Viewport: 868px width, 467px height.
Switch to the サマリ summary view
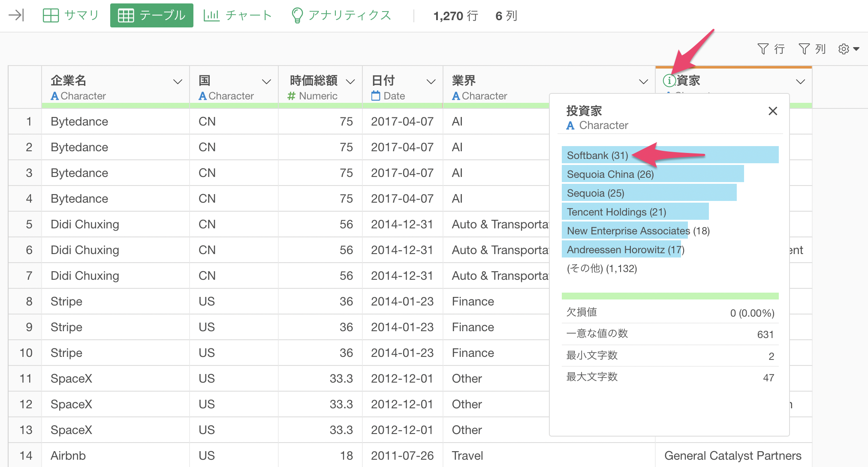(x=71, y=15)
